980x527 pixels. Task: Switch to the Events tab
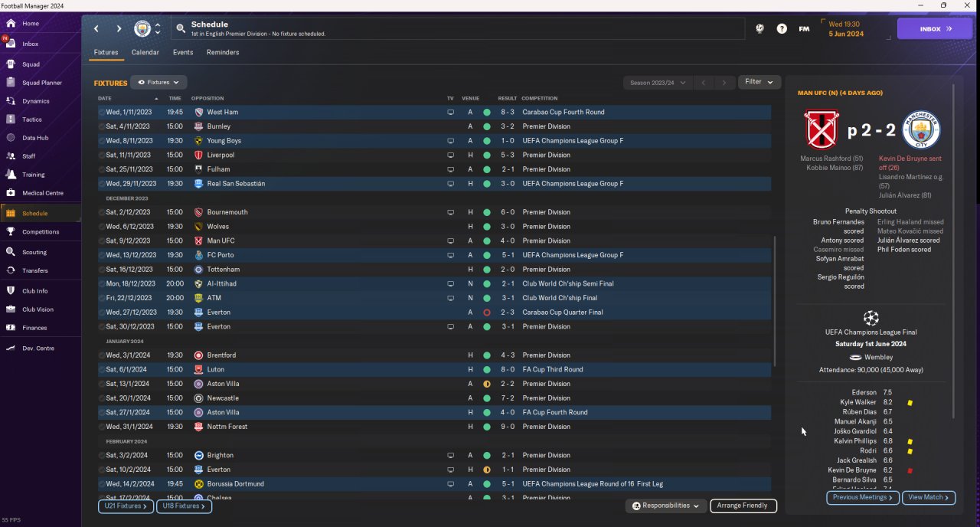(183, 53)
